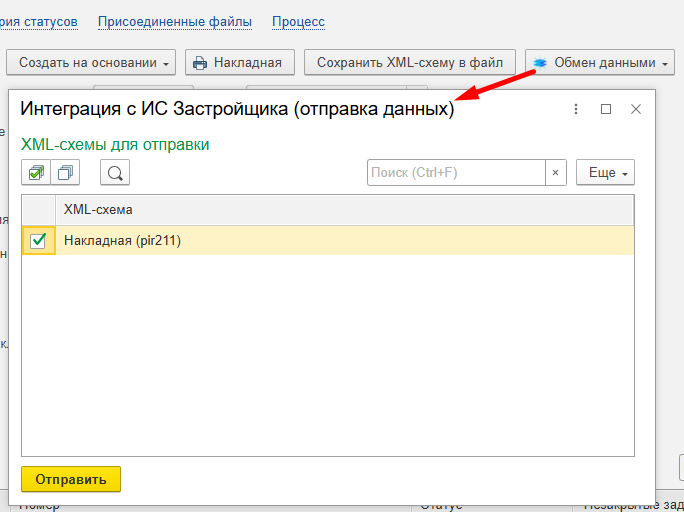Open the three-dot dialog options menu
The height and width of the screenshot is (512, 684).
(576, 110)
